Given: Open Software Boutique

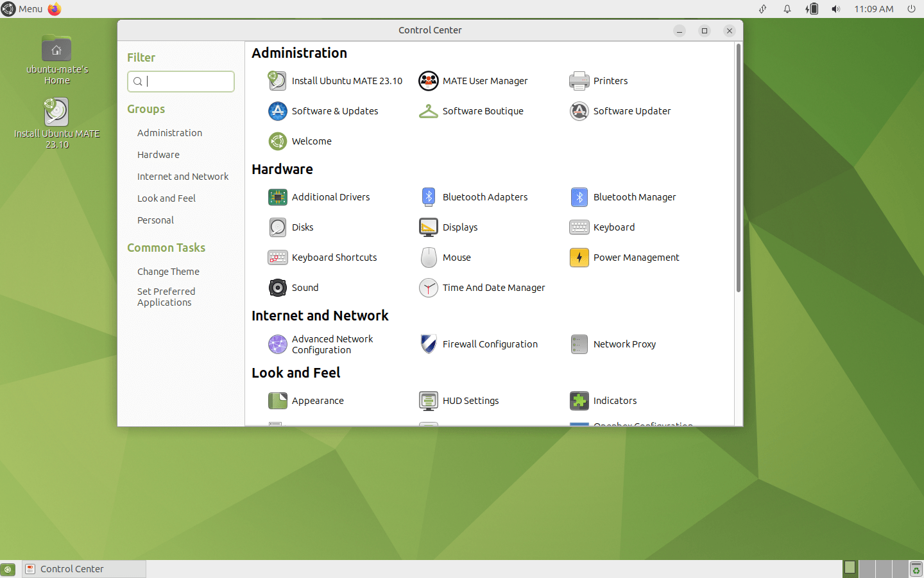Looking at the screenshot, I should [x=471, y=111].
